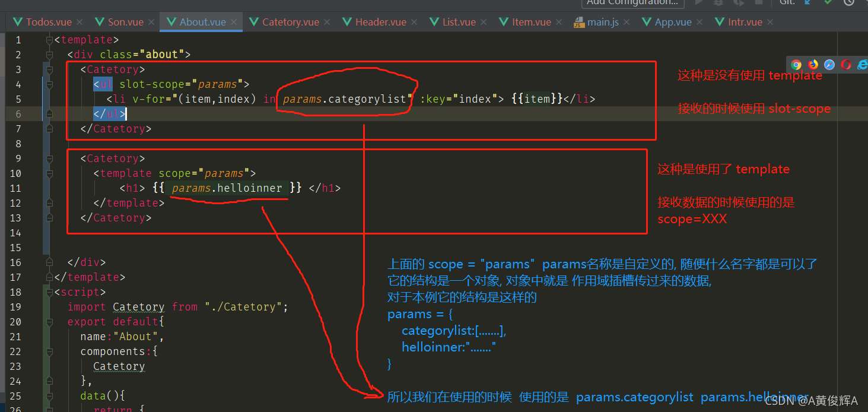Collapse the components block on line 22
The height and width of the screenshot is (412, 868).
click(50, 351)
